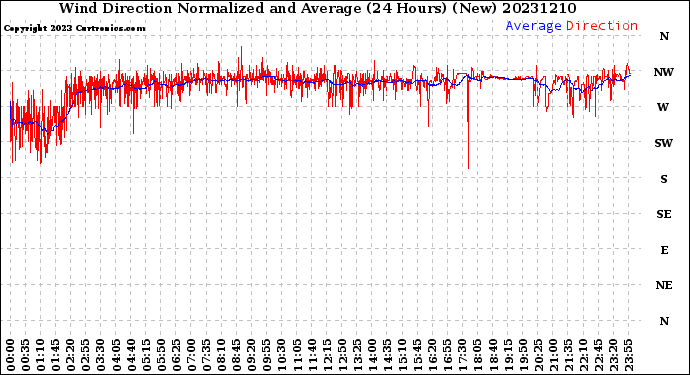Select the 01:45 time tick label

(55, 355)
